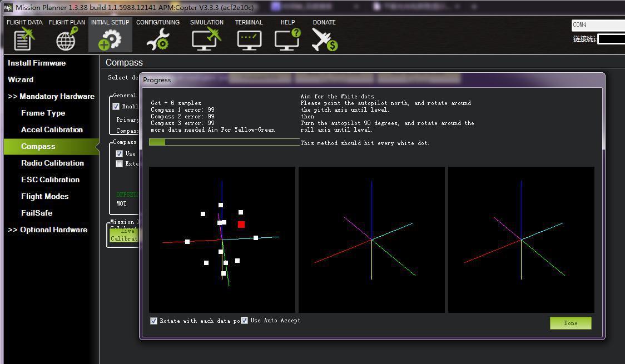This screenshot has height=364, width=625.
Task: Open the Donate plane icon
Action: tap(325, 40)
